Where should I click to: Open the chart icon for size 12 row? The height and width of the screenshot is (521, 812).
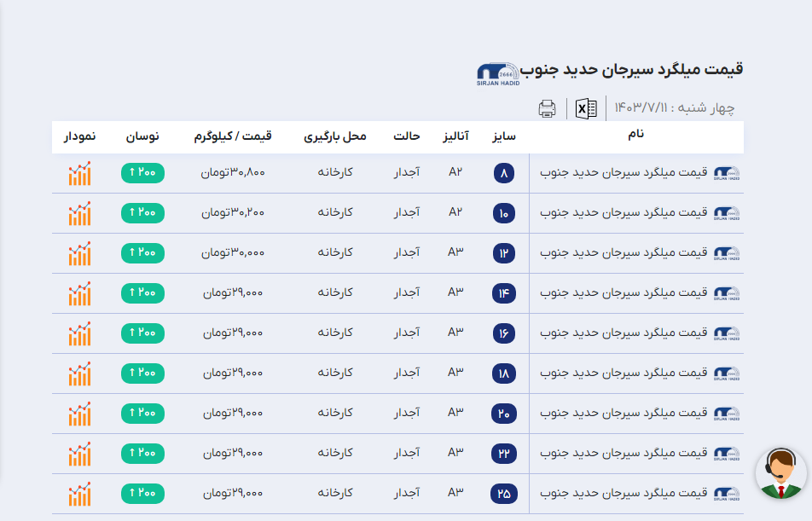79,253
